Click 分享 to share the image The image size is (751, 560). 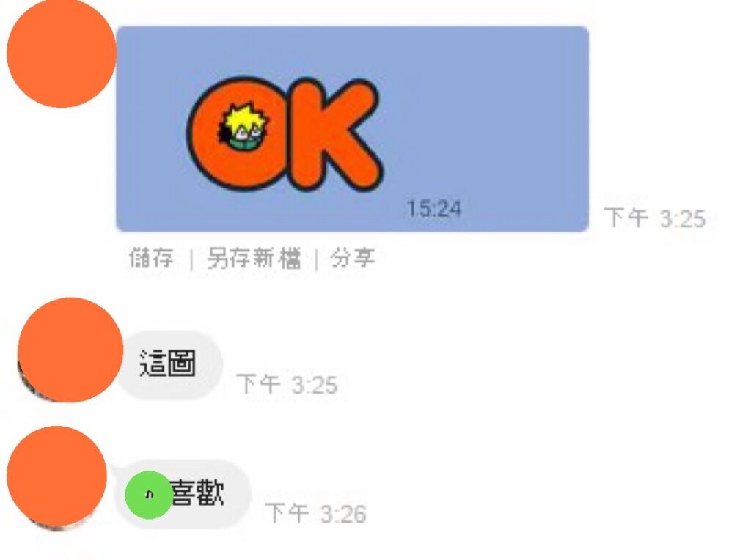pyautogui.click(x=352, y=259)
